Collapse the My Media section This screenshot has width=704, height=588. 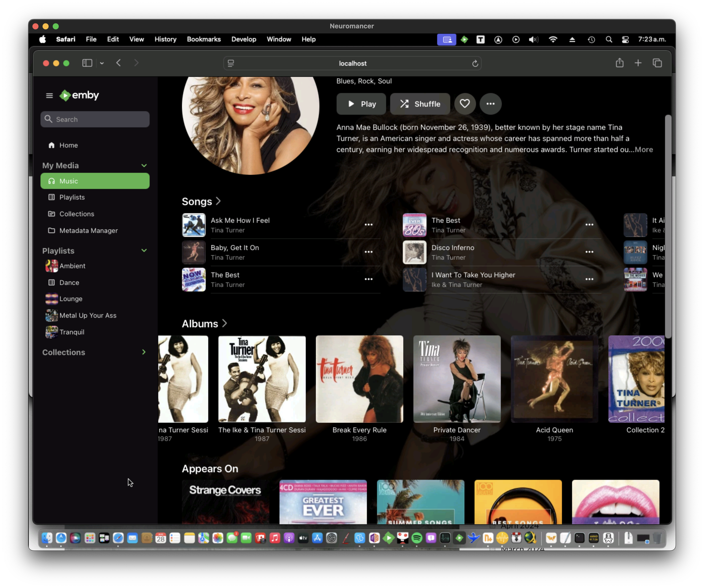pos(144,166)
